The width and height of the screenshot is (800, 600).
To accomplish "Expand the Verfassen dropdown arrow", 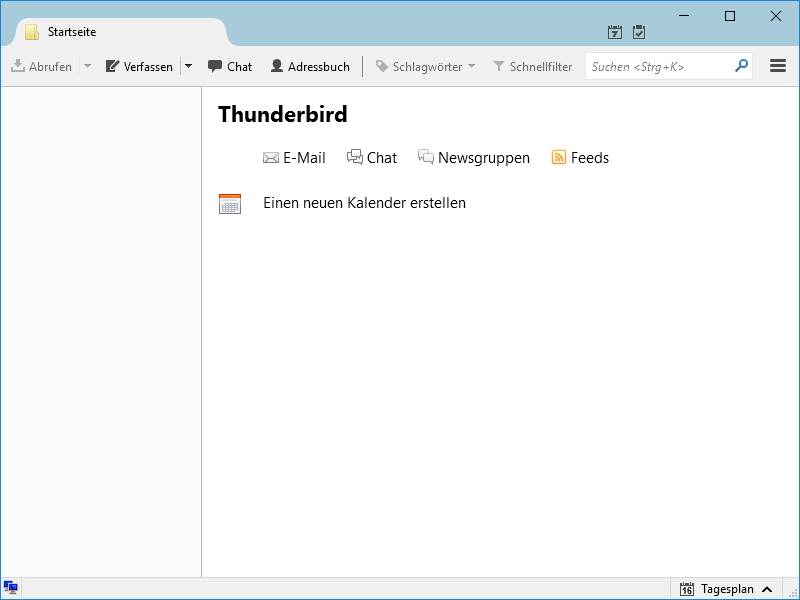I will [x=188, y=66].
